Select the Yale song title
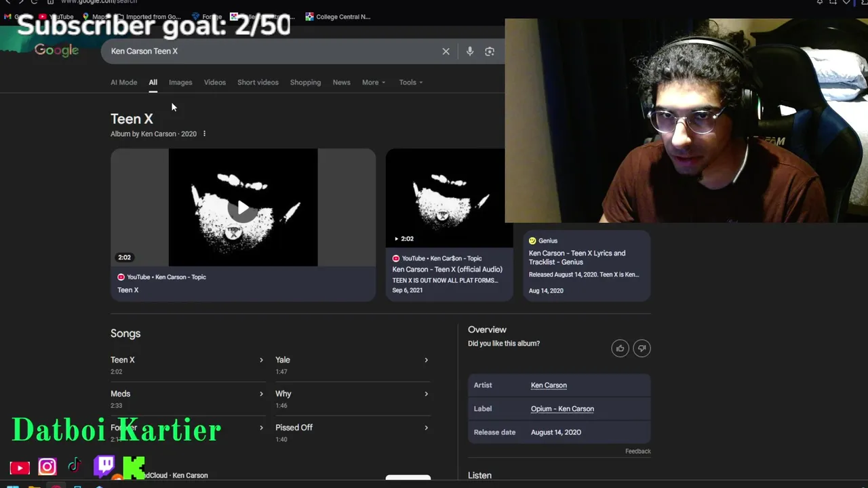This screenshot has width=868, height=488. tap(283, 360)
